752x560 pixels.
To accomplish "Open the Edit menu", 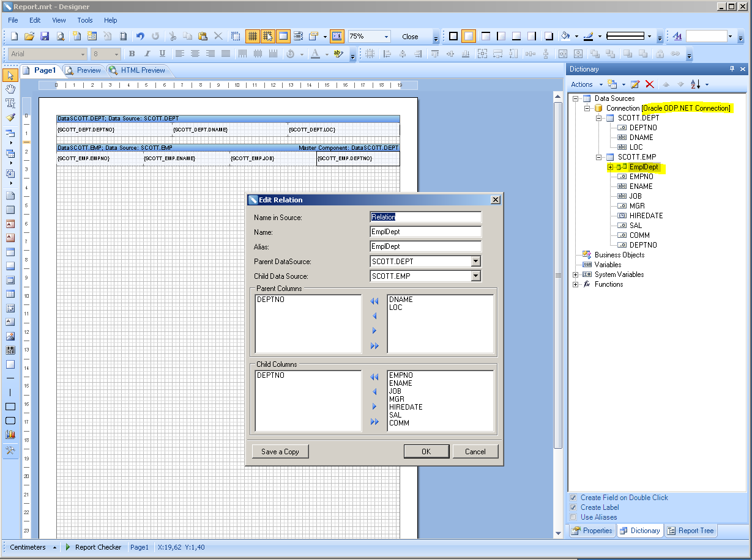I will [x=35, y=20].
